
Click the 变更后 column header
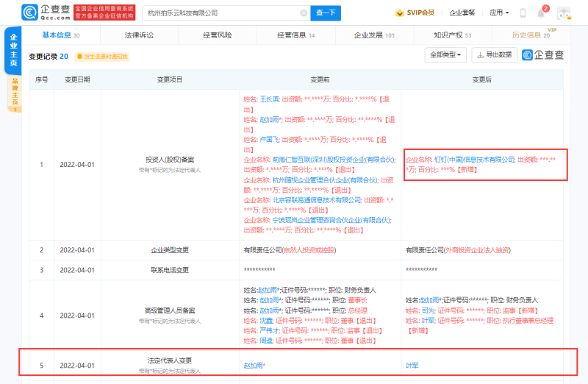(x=482, y=79)
